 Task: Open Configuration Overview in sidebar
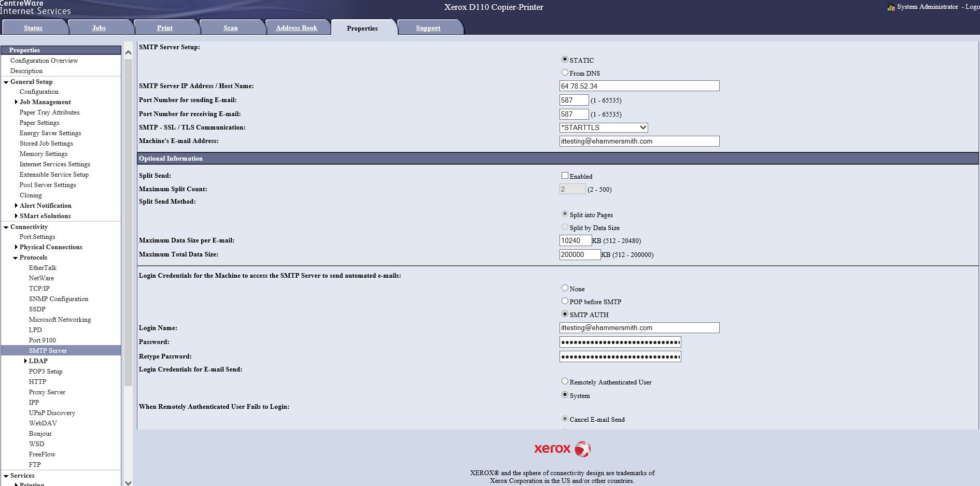tap(44, 61)
